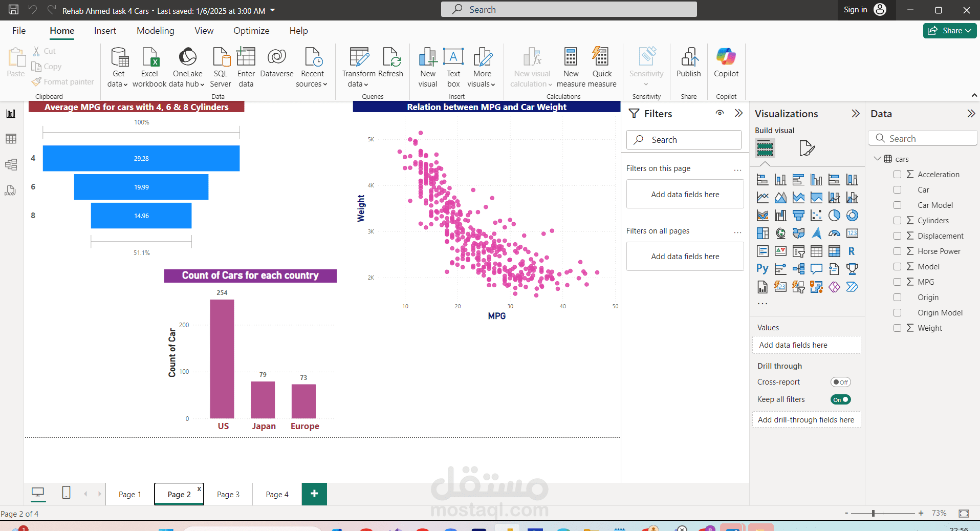
Task: Click Transform data icon
Action: click(x=359, y=57)
